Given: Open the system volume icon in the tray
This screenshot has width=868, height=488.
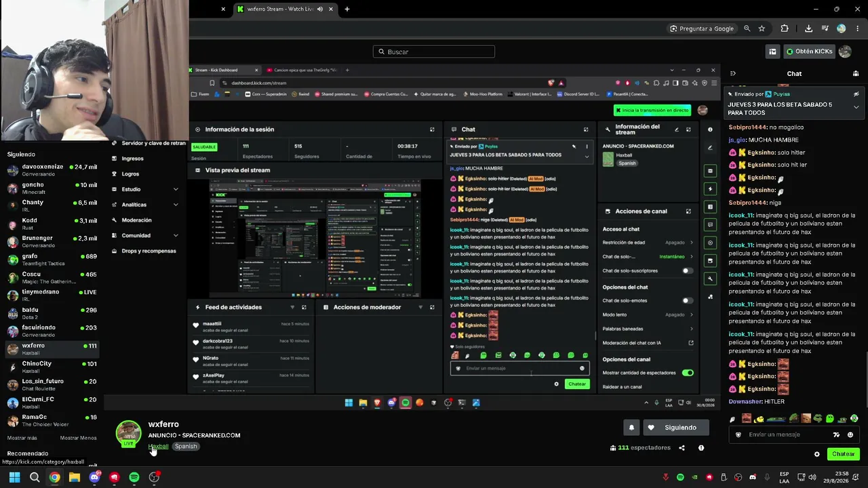Looking at the screenshot, I should pos(812,477).
